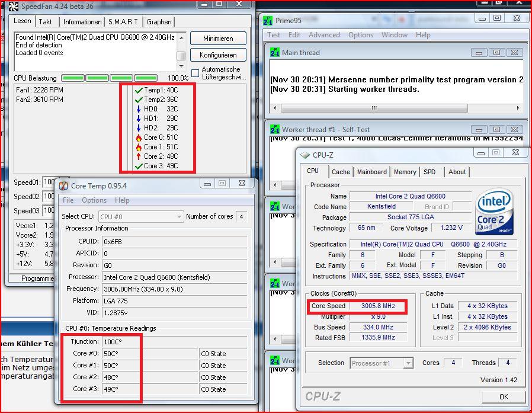Click the Core Voltage 1.232 V value
Screen dimensions: 532x413
pyautogui.click(x=451, y=228)
